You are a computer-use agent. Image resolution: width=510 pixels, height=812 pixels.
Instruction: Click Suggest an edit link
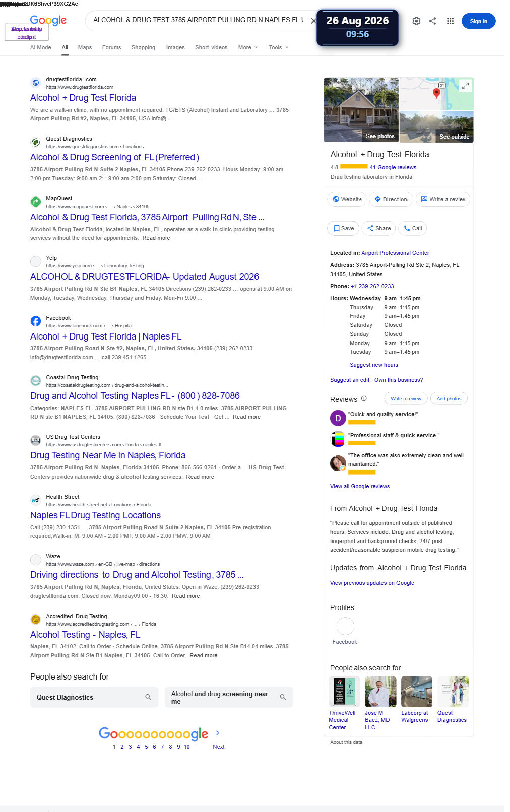[x=350, y=380]
